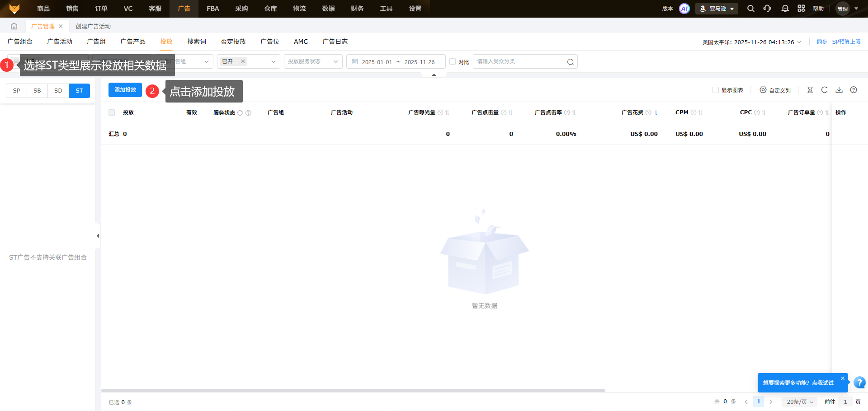Sort by CPC
Image resolution: width=868 pixels, height=411 pixels.
tap(764, 112)
